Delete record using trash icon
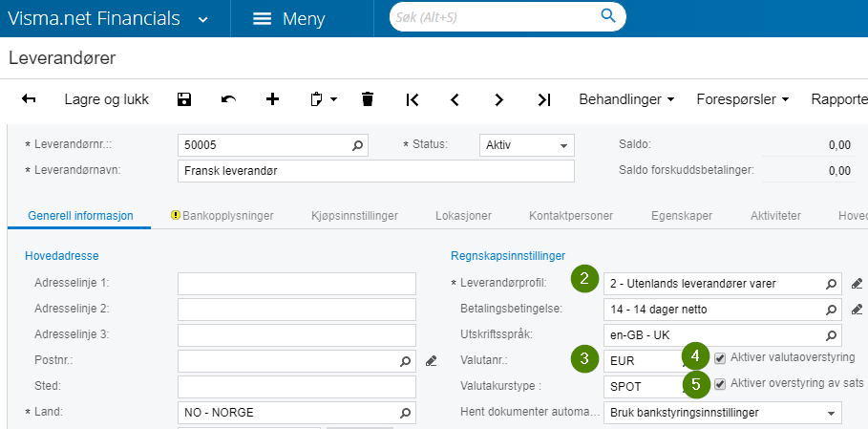This screenshot has height=429, width=868. coord(368,99)
